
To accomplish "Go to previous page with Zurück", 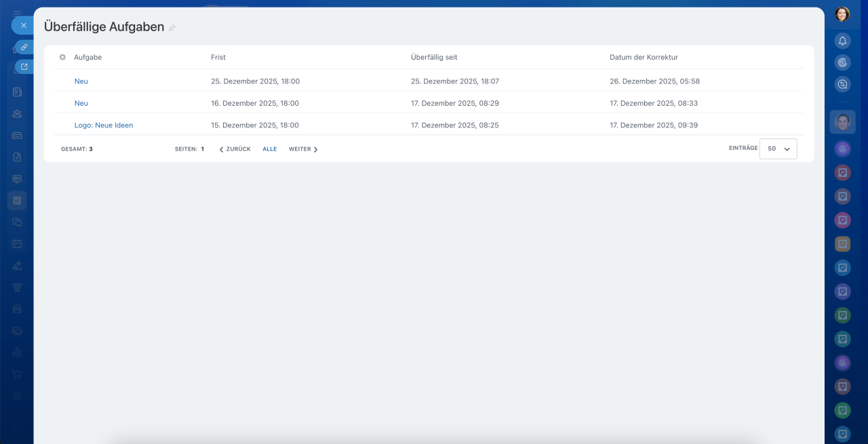I will [235, 149].
